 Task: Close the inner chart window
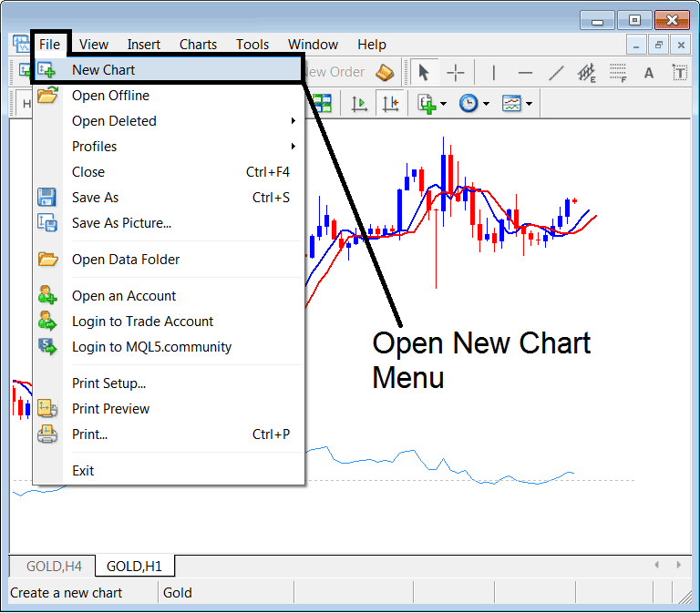click(681, 46)
